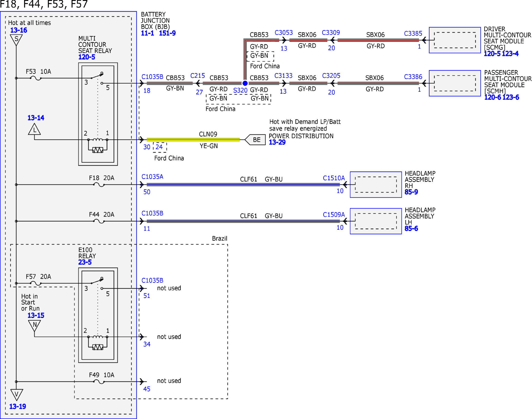Click the 'BATTERY JUNCTION BOX (BJB)' label
532x419 pixels.
(x=155, y=20)
